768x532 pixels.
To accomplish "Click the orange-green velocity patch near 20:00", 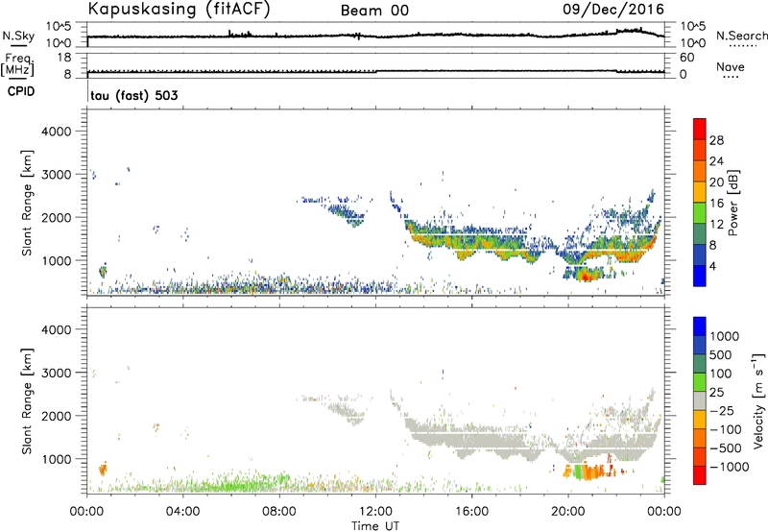I will click(x=586, y=472).
